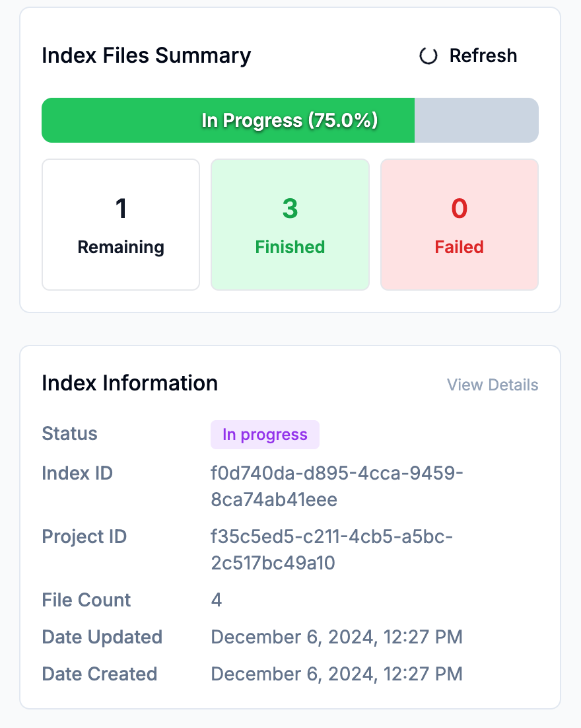
Task: Click the Index ID value text
Action: coord(337,486)
